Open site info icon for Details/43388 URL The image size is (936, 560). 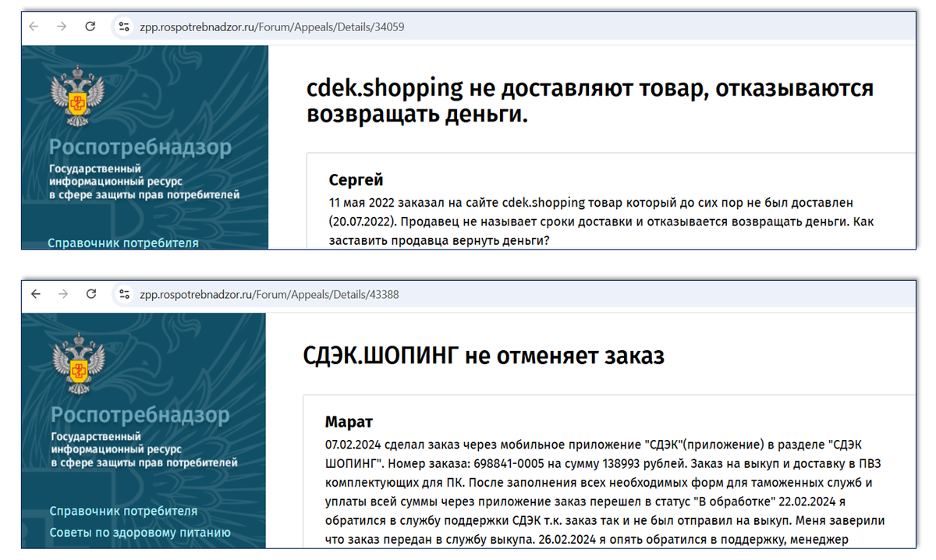123,294
